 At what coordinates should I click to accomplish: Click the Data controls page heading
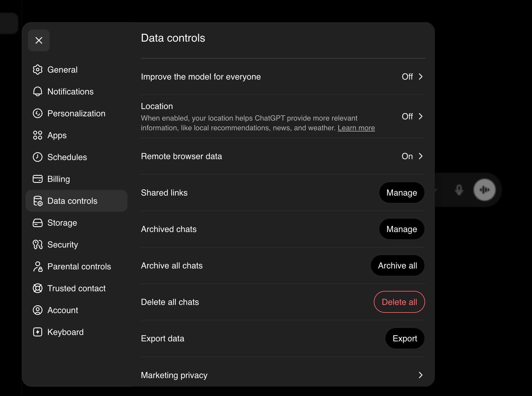pos(173,38)
